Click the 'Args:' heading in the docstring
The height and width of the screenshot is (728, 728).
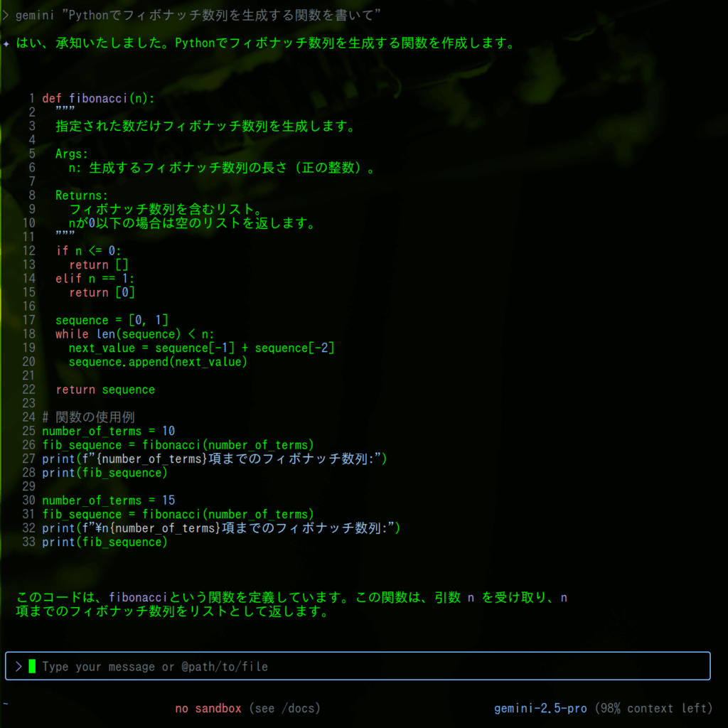pyautogui.click(x=71, y=154)
